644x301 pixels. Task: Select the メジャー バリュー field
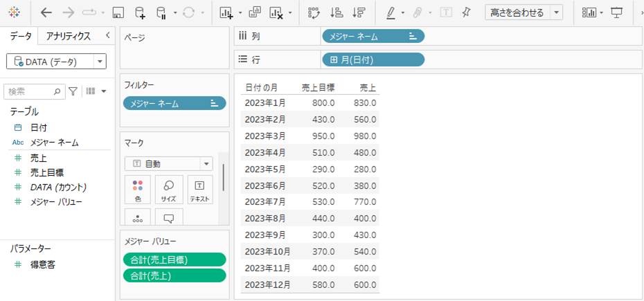pos(56,202)
